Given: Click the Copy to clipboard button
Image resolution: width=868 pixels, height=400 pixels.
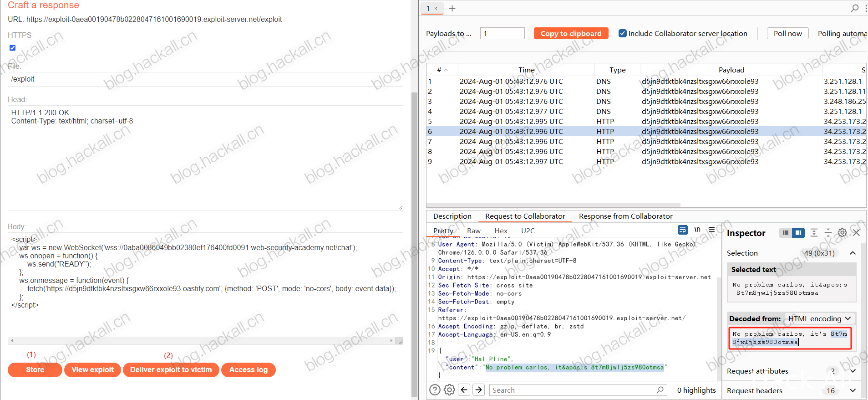Looking at the screenshot, I should [571, 33].
